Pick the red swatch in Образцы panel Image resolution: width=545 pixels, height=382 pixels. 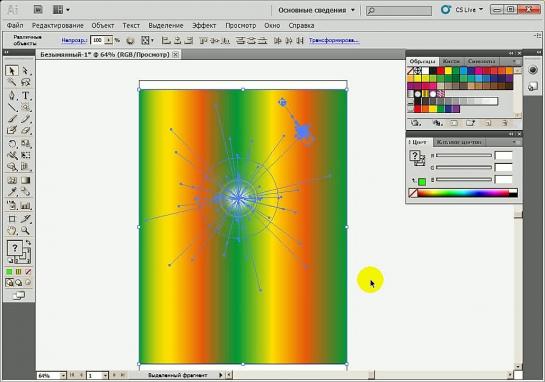point(440,71)
